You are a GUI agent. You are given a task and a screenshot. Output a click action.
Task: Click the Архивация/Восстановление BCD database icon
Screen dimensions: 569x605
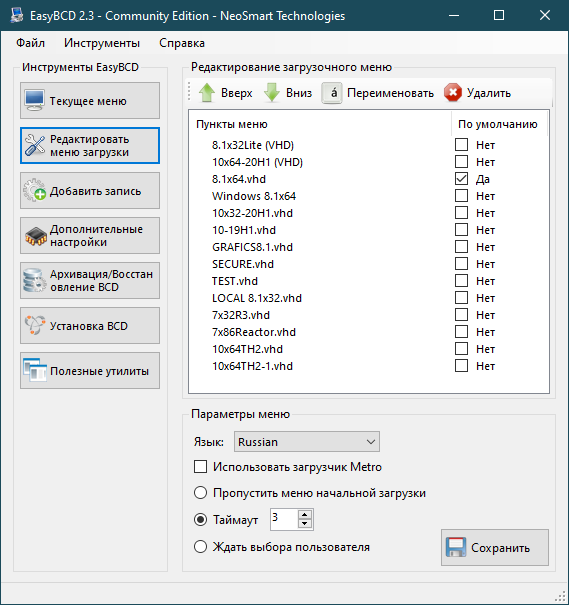click(x=34, y=281)
